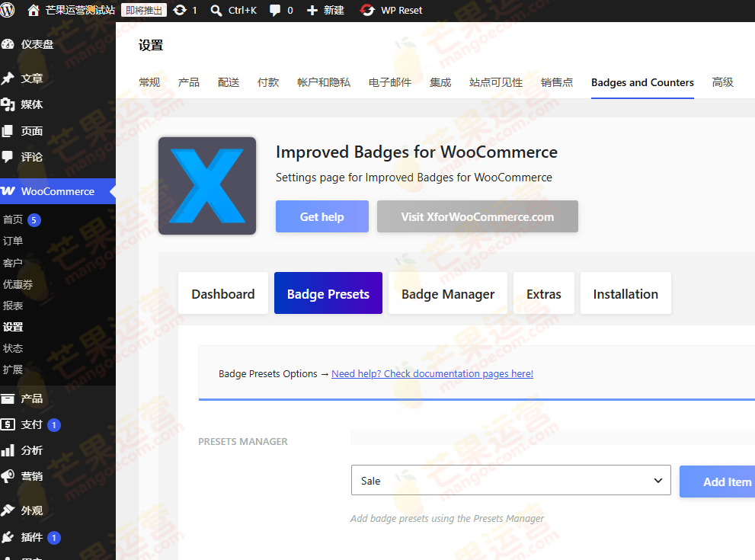Open the 状态 submenu item
Viewport: 755px width, 560px height.
pyautogui.click(x=13, y=347)
